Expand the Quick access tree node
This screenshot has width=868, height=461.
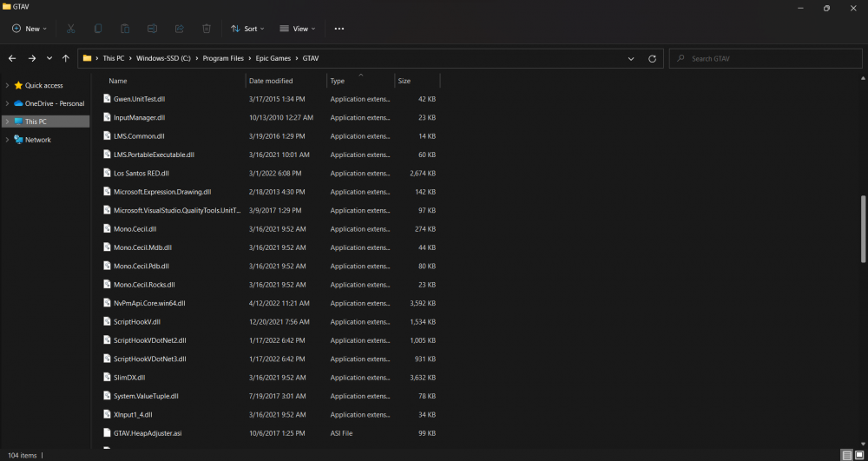coord(7,85)
